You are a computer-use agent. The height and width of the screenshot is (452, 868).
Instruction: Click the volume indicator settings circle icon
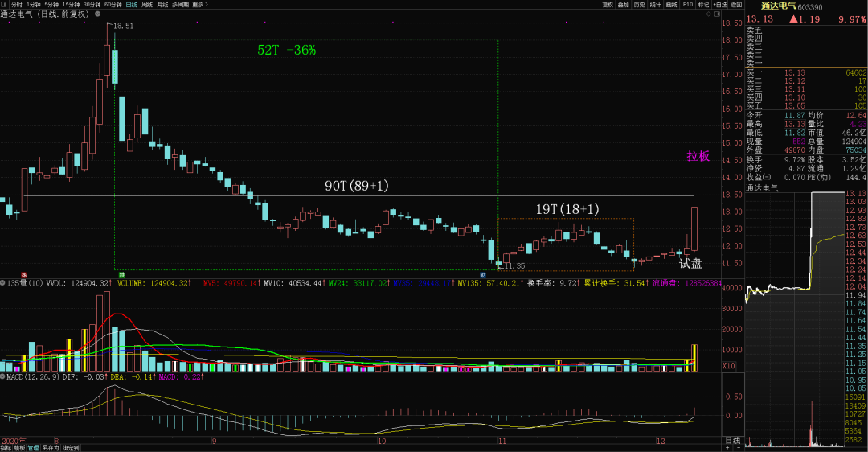(2, 283)
